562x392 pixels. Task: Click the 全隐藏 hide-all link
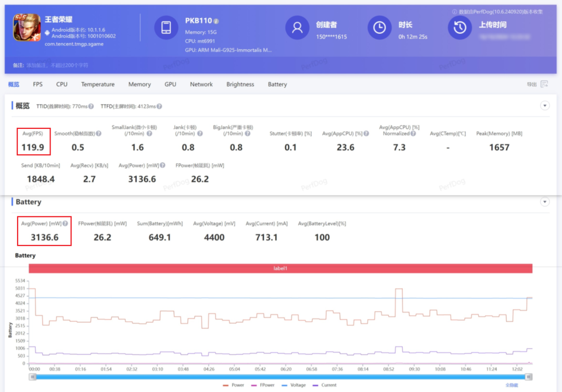pyautogui.click(x=512, y=385)
